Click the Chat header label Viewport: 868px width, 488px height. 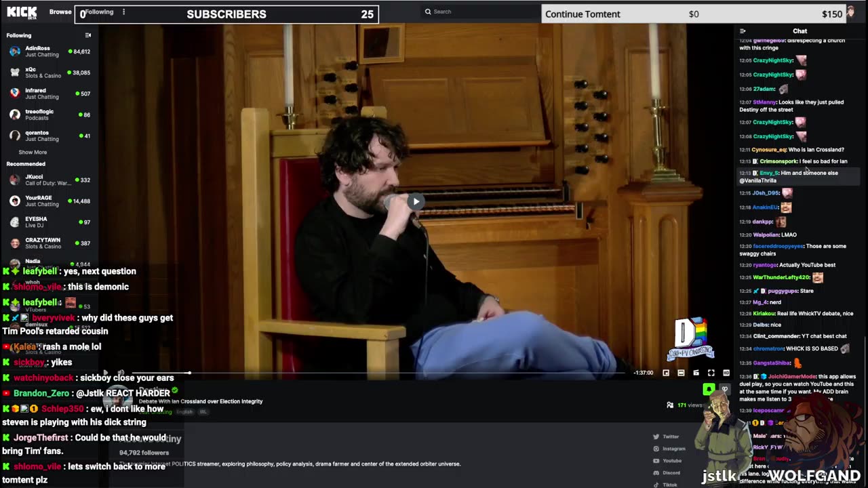(x=800, y=31)
